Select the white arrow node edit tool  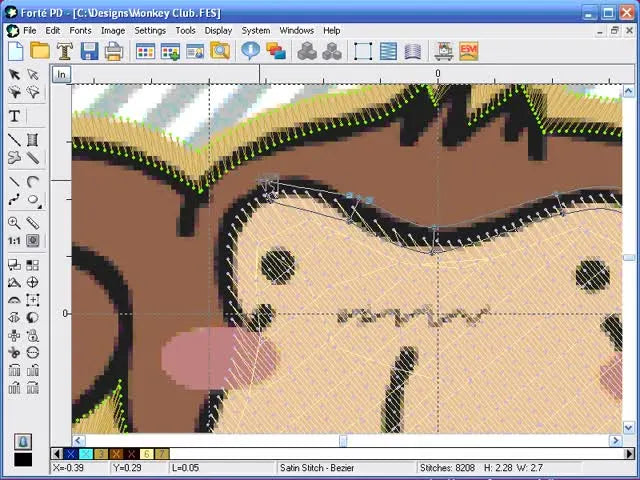point(33,74)
